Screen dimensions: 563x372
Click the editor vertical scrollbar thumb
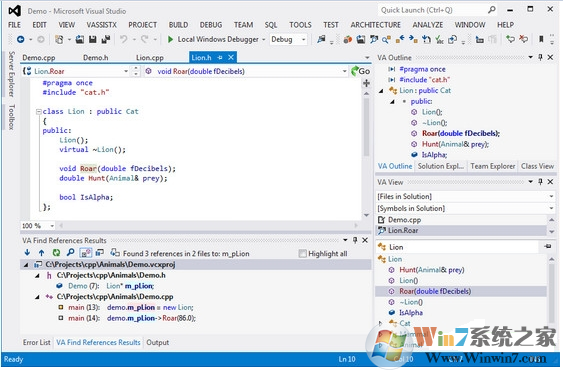click(366, 127)
